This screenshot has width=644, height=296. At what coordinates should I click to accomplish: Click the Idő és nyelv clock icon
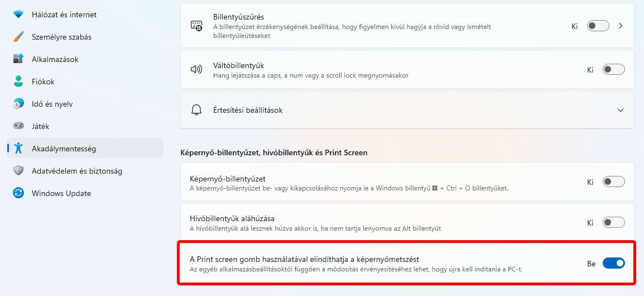(x=18, y=104)
